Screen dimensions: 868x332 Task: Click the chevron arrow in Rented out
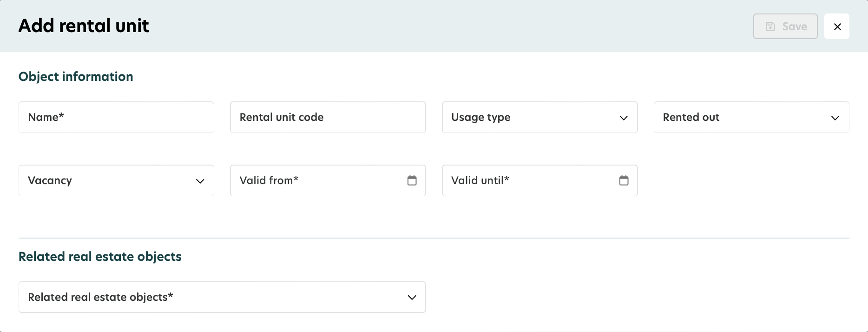coord(835,118)
